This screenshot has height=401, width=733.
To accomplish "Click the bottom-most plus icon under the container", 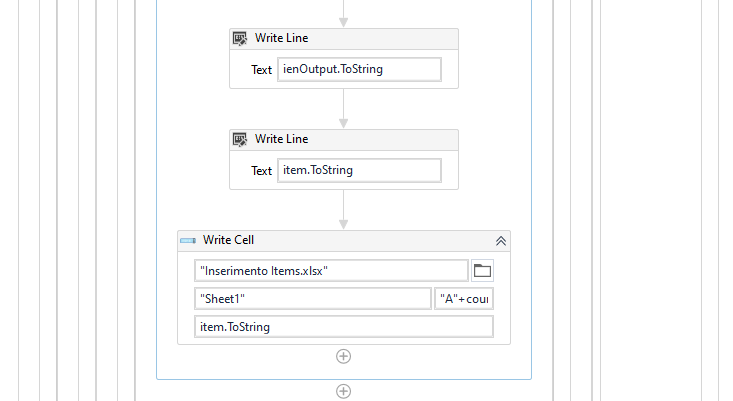I will coord(343,391).
